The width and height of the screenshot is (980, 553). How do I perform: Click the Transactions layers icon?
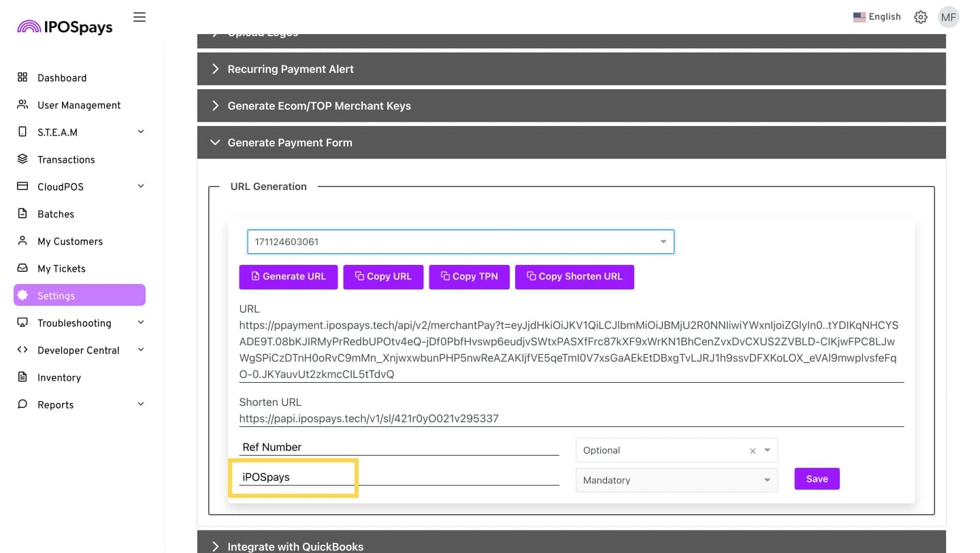22,159
